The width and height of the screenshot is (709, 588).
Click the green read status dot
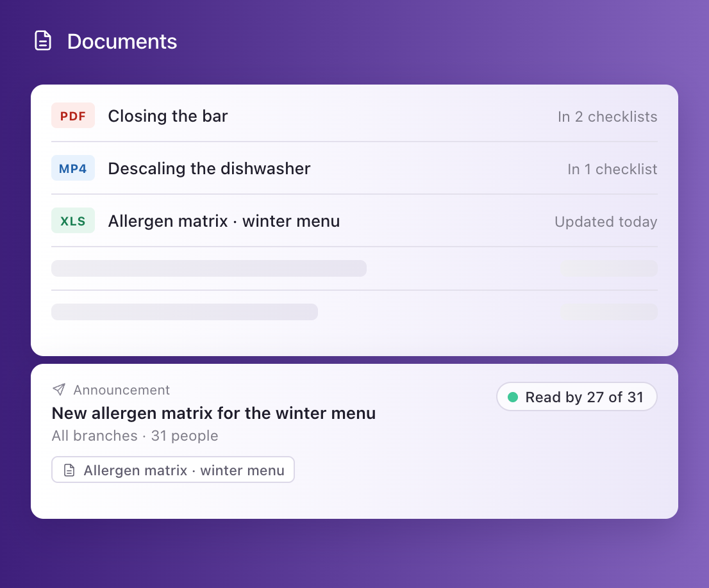pyautogui.click(x=513, y=397)
